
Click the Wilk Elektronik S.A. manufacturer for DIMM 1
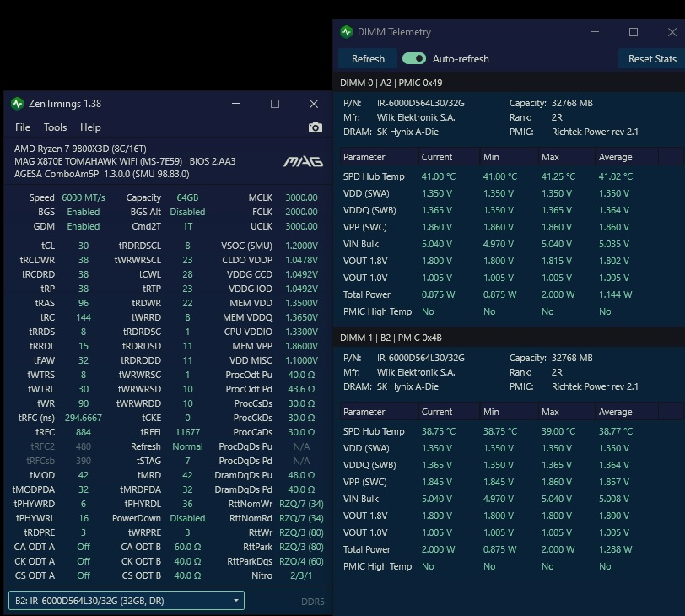point(416,372)
